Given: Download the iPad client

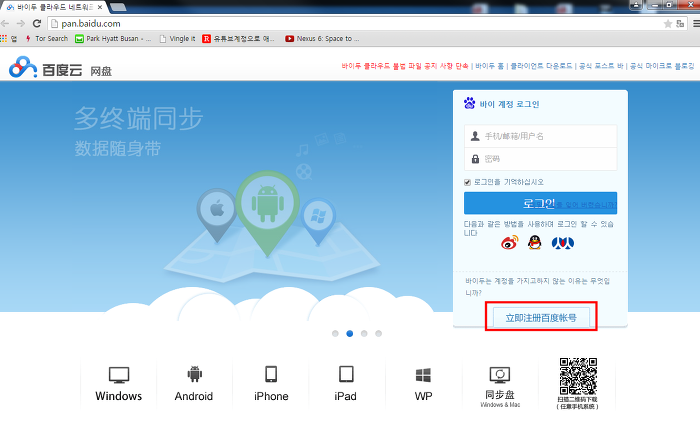Looking at the screenshot, I should 346,384.
